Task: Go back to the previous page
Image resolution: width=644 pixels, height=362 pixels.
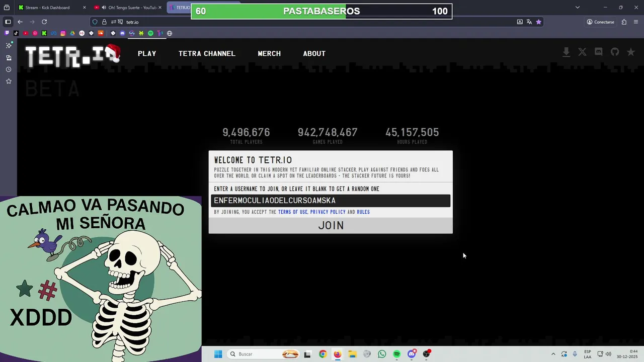Action: click(x=20, y=22)
